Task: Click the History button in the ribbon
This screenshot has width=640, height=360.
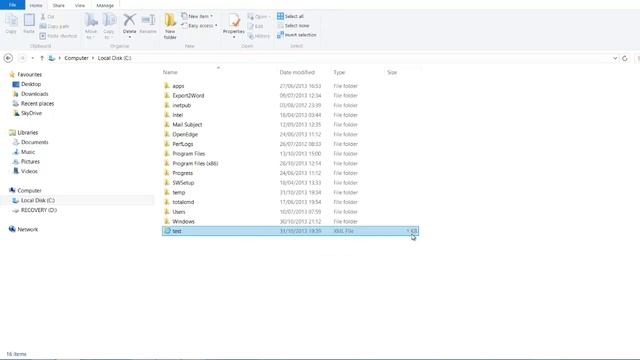Action: coord(259,36)
